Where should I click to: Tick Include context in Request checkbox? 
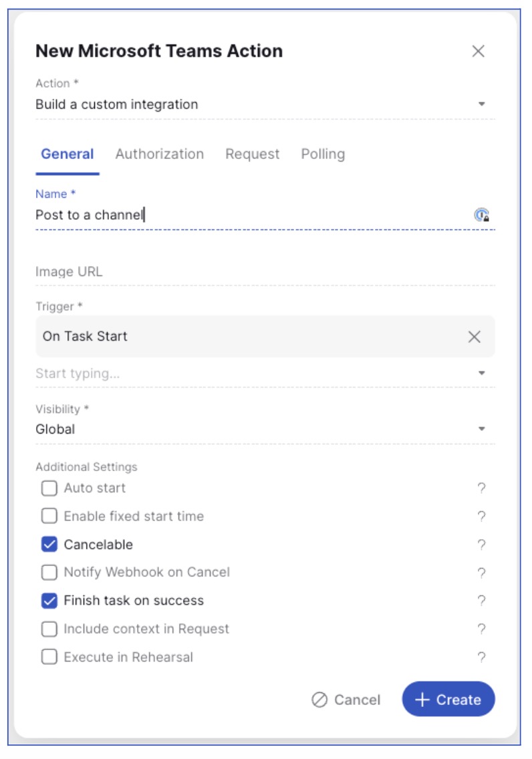(49, 629)
